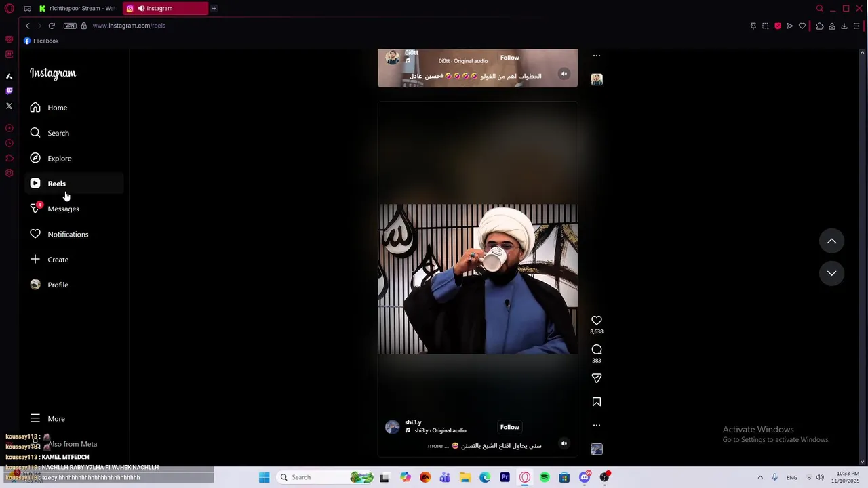Save the shi3.y reel with the bookmark
The width and height of the screenshot is (868, 488).
597,402
